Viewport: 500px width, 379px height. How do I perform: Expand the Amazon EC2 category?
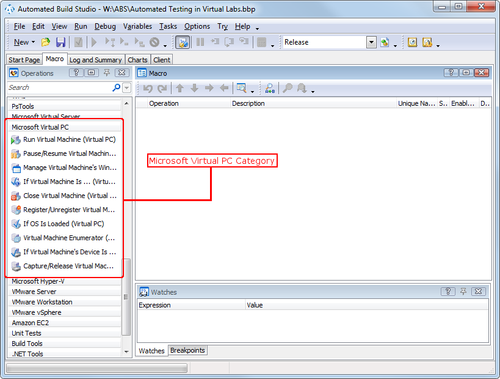pyautogui.click(x=64, y=323)
